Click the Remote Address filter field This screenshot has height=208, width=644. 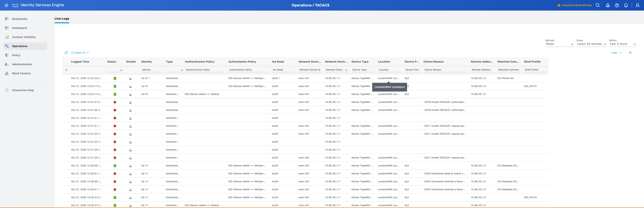point(482,70)
